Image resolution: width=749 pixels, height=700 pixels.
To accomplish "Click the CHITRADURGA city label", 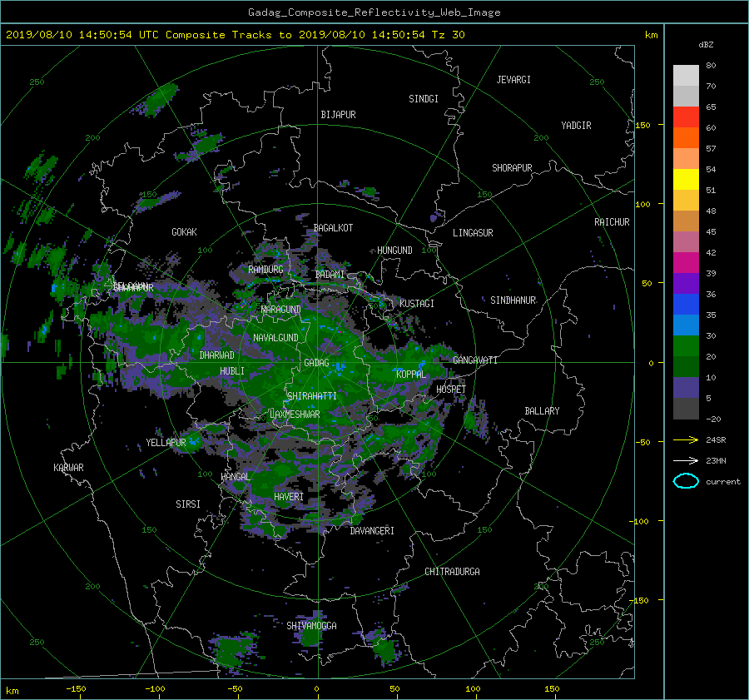I will [x=452, y=572].
